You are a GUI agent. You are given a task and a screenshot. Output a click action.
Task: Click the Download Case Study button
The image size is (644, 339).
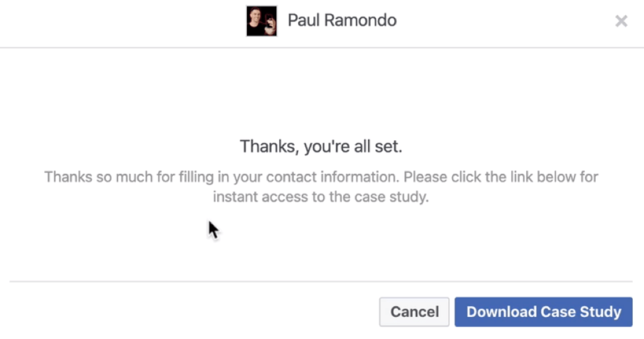click(544, 312)
